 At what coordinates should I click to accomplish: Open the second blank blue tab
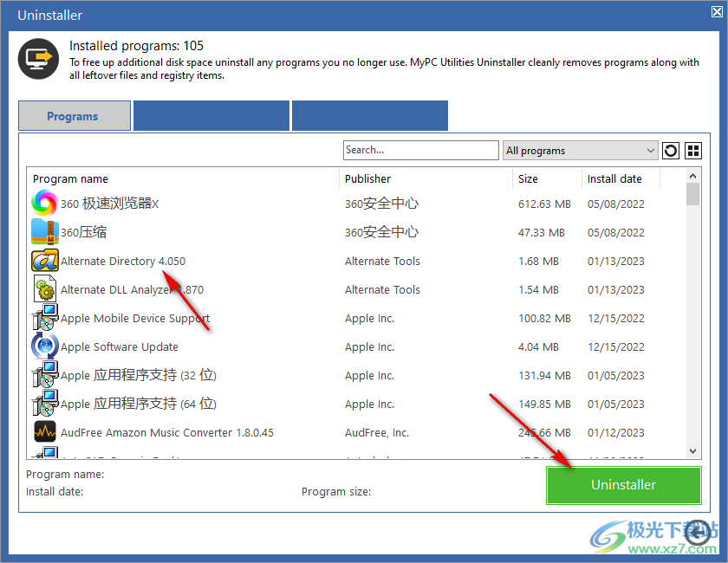(211, 115)
